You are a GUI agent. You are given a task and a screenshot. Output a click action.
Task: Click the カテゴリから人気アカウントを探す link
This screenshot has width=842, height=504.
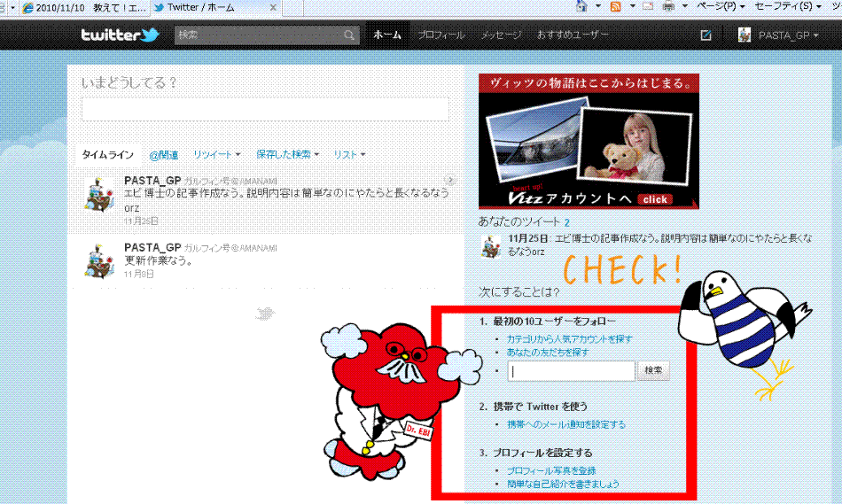[570, 339]
